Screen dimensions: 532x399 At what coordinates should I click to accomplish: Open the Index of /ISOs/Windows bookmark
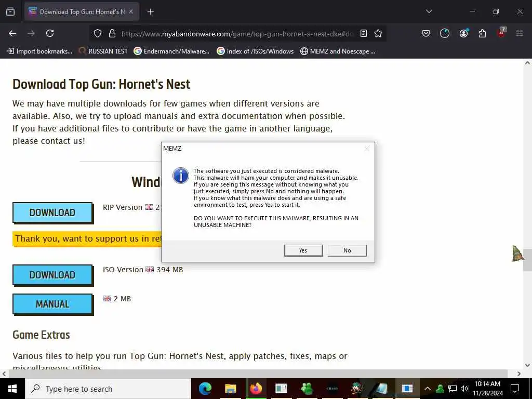[255, 51]
